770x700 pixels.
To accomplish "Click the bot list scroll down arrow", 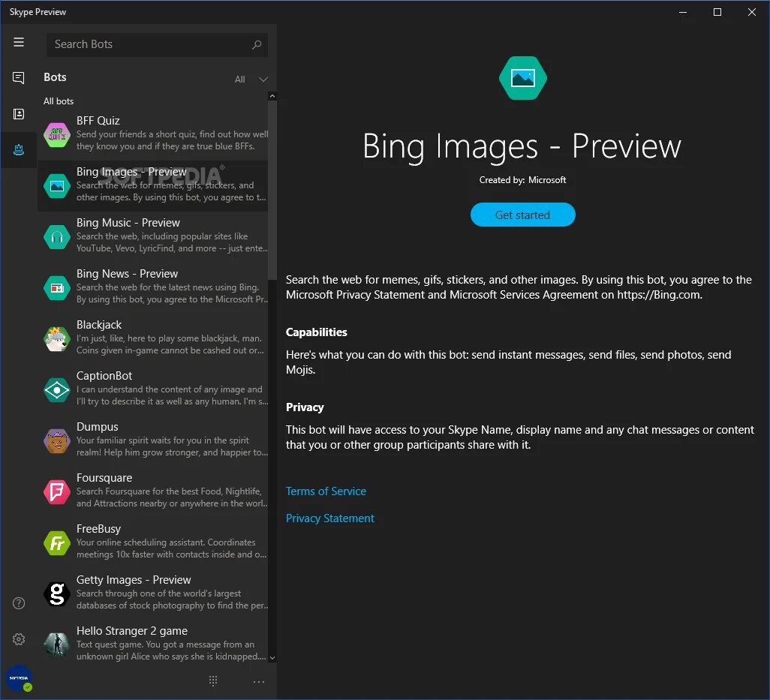I will [x=272, y=658].
